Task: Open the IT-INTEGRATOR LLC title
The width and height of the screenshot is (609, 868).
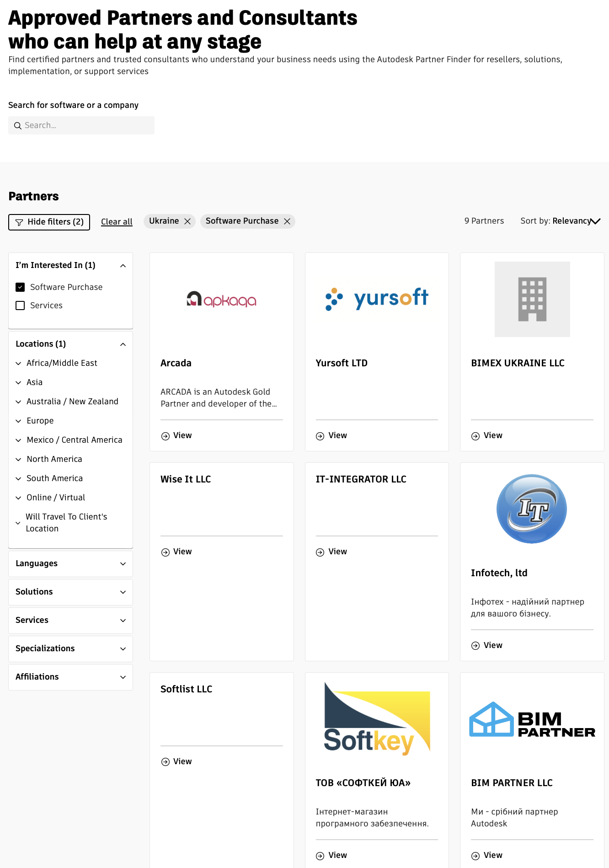Action: [361, 479]
